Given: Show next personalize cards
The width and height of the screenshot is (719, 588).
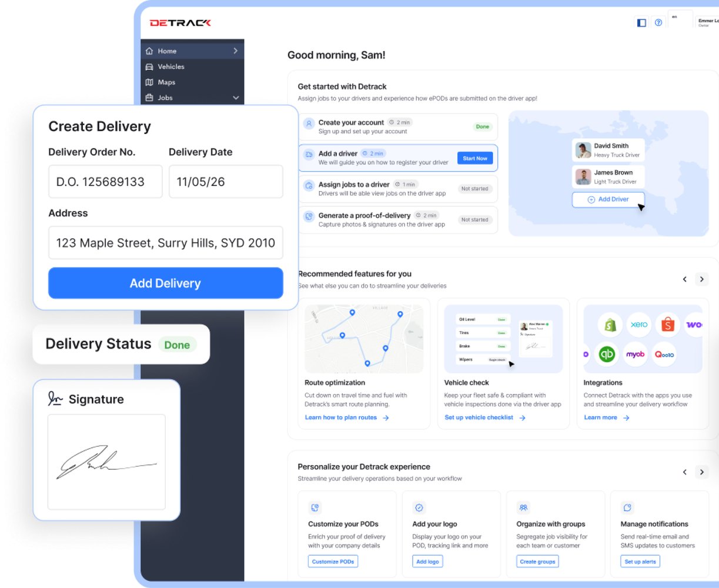Looking at the screenshot, I should (x=701, y=472).
